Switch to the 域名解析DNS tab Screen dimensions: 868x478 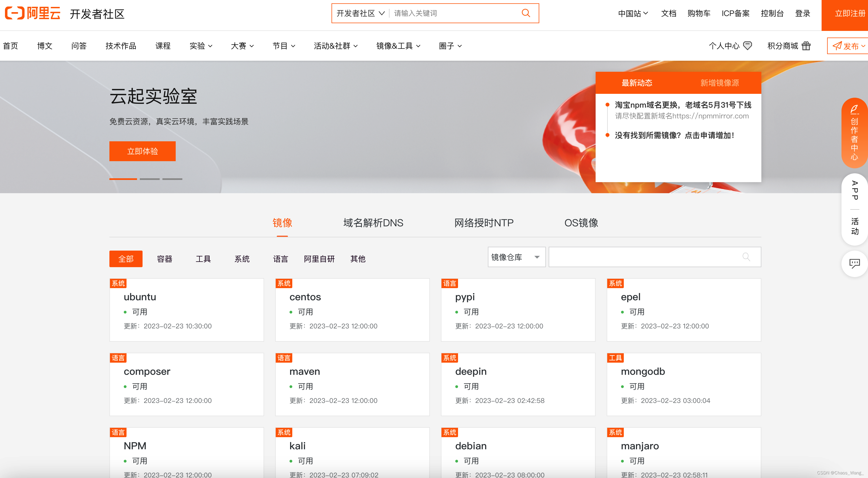tap(373, 223)
